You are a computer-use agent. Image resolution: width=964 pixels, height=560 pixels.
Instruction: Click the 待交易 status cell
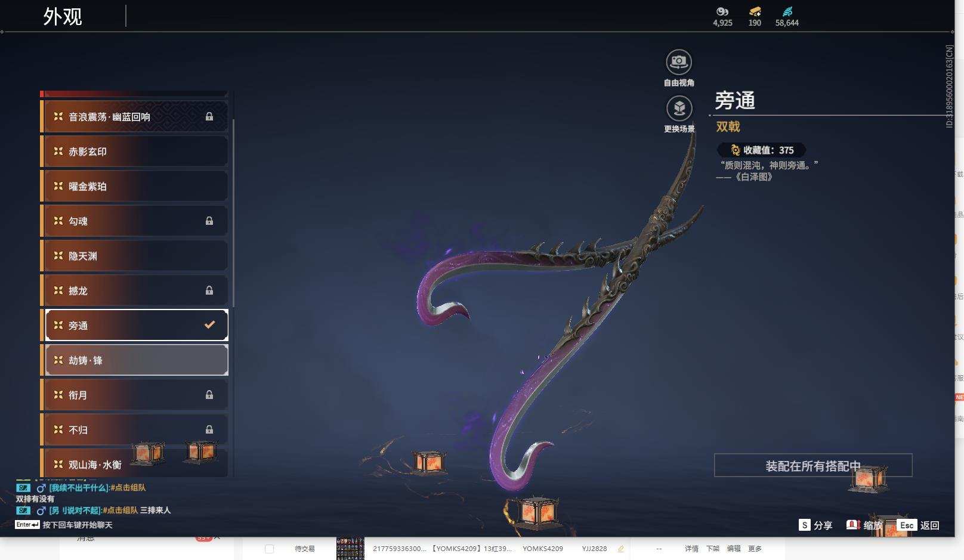point(305,549)
